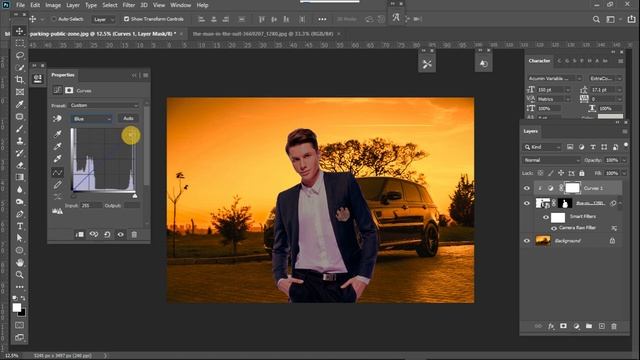
Task: Hide the Background layer
Action: point(527,241)
